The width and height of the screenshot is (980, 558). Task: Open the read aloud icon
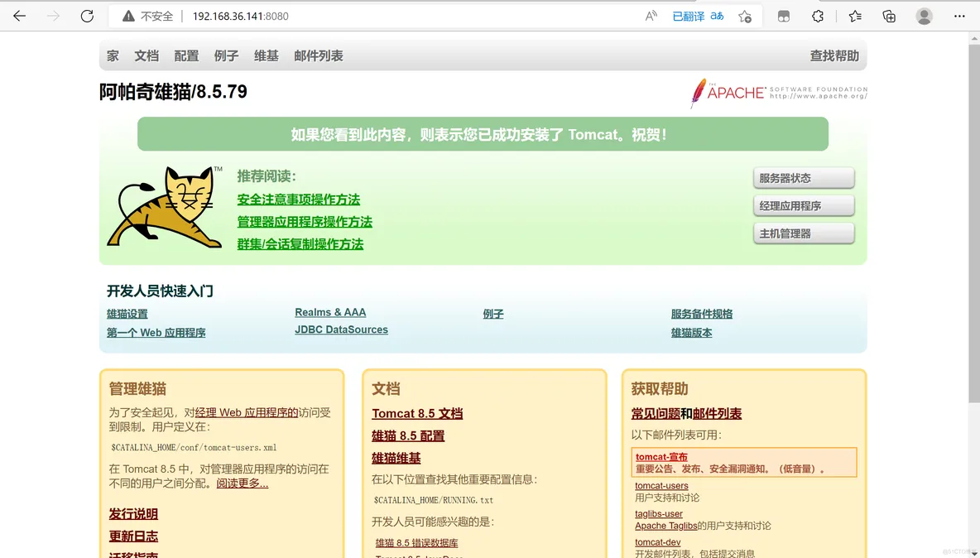click(x=651, y=17)
